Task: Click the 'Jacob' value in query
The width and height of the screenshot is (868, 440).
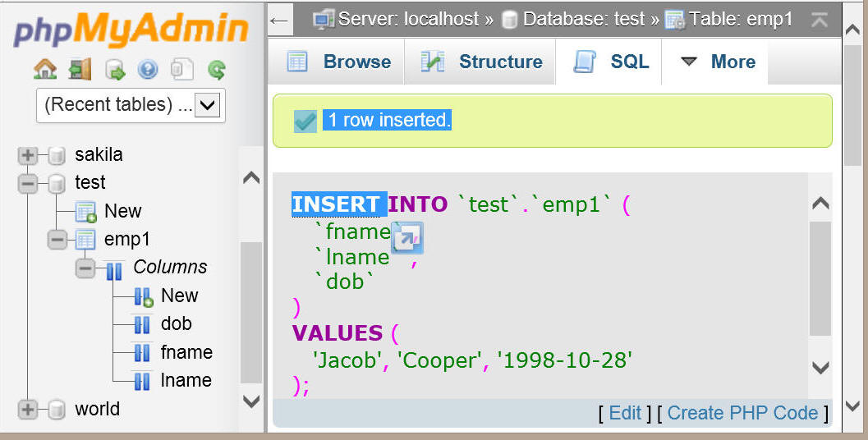Action: pyautogui.click(x=347, y=360)
